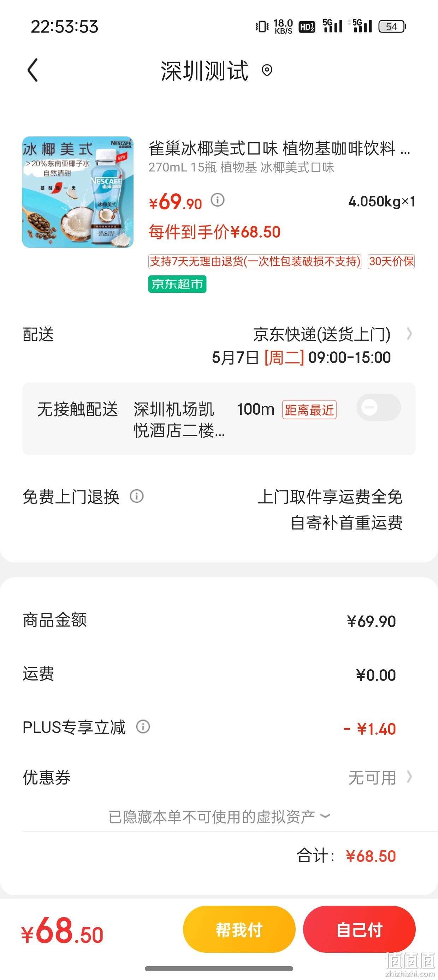Open info icon beside 免费上门退换
The image size is (438, 980).
136,496
